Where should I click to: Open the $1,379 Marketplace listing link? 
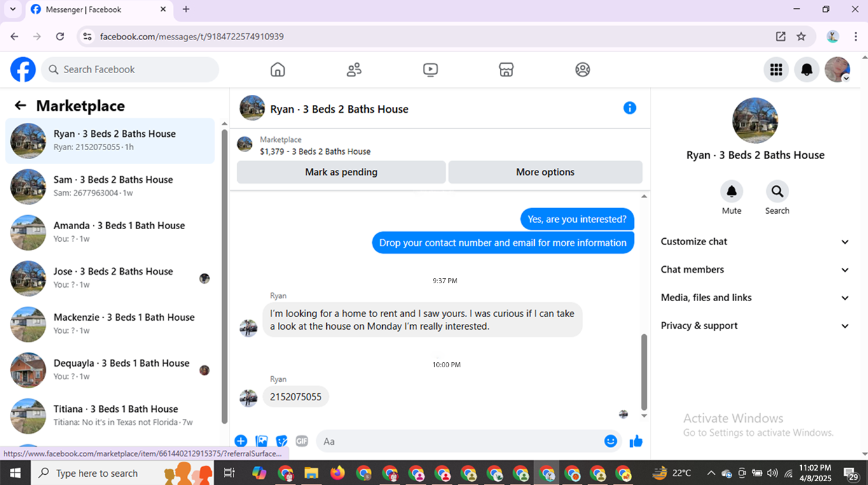point(315,151)
